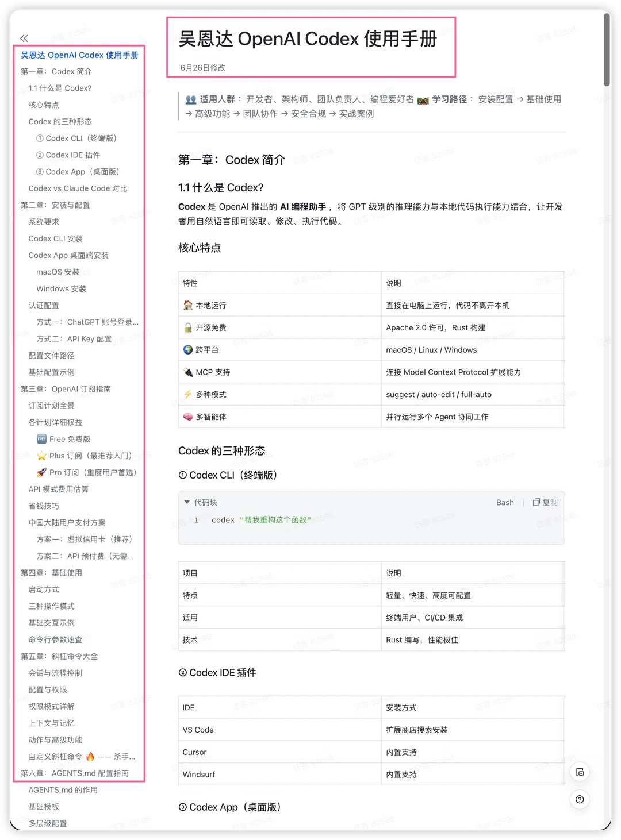Open 上下文与记忆 sidebar item
The width and height of the screenshot is (621, 840).
click(51, 723)
